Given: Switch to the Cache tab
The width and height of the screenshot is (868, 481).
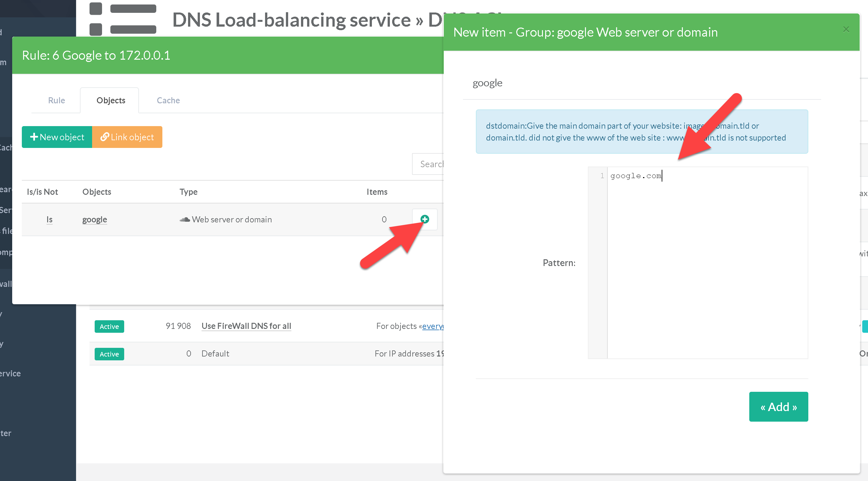Looking at the screenshot, I should pos(168,100).
